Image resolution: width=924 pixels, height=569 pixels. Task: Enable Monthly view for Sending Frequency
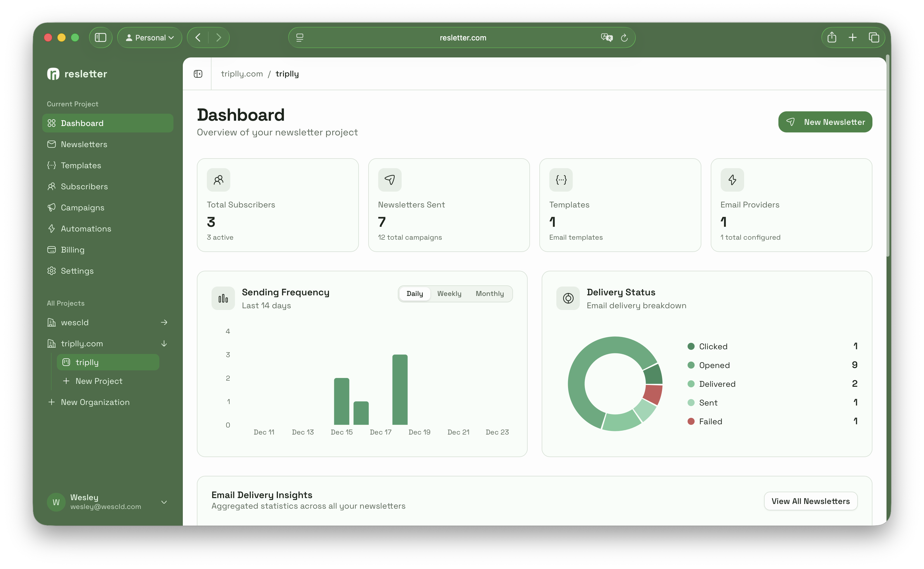pos(490,294)
